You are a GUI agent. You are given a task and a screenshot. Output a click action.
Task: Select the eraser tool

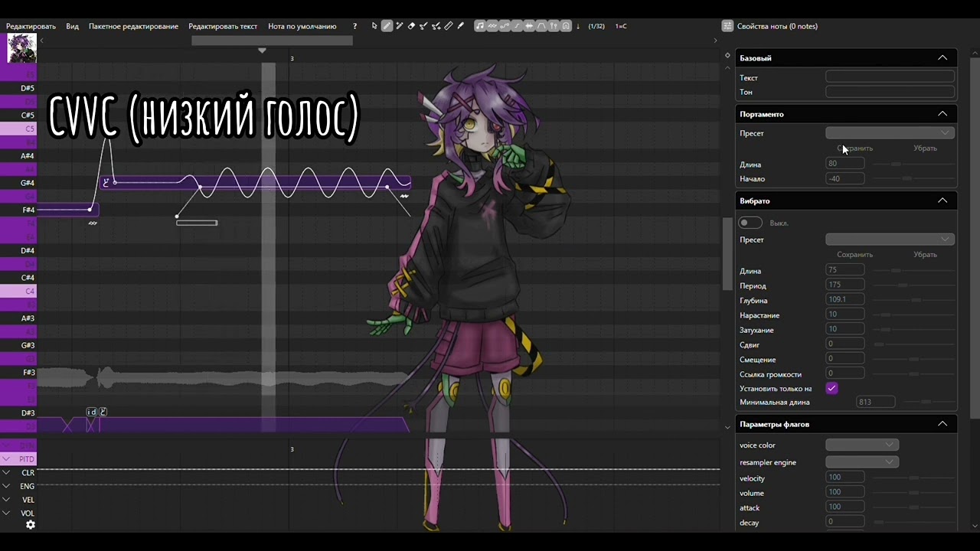point(411,26)
